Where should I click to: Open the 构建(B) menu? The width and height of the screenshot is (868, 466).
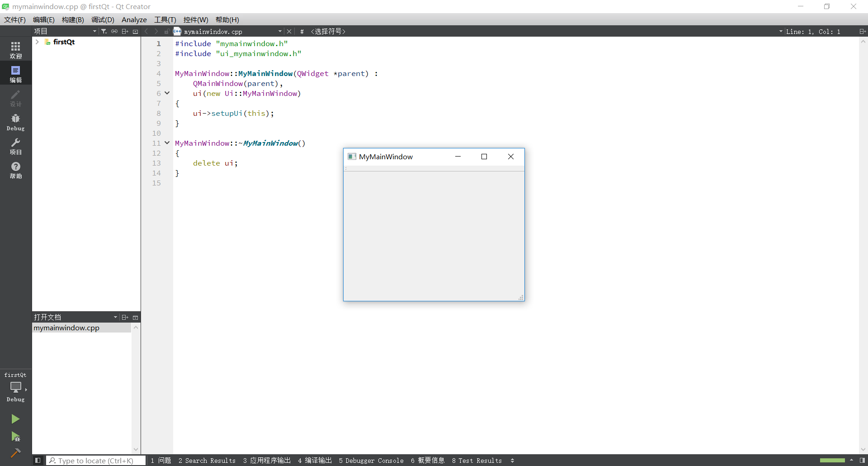(x=73, y=19)
